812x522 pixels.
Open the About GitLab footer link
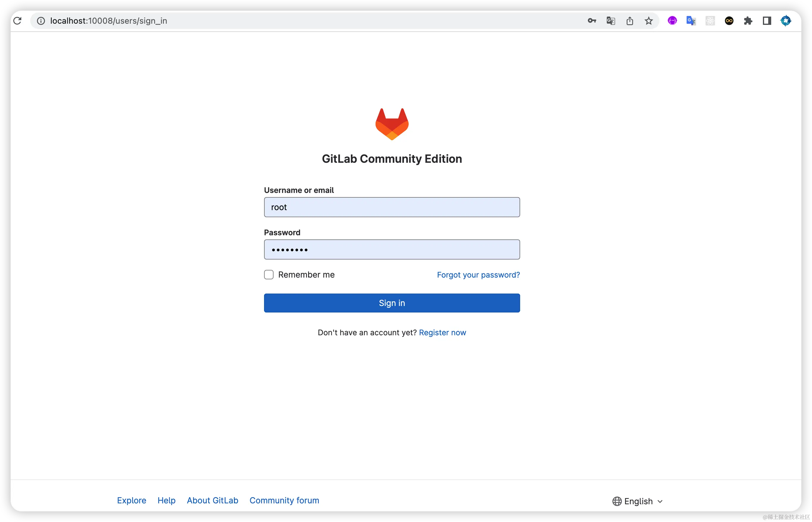(212, 500)
